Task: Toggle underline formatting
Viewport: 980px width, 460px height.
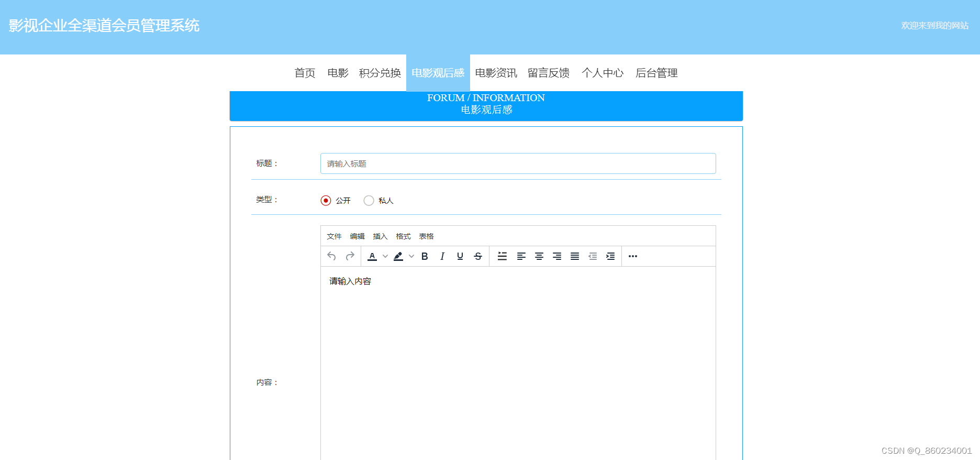Action: click(x=460, y=256)
